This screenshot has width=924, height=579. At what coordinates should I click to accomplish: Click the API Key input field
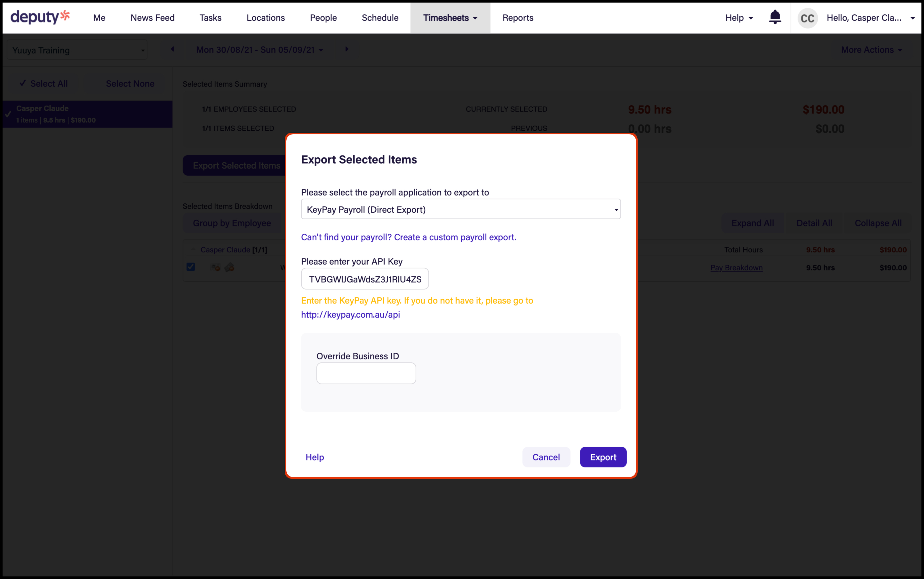tap(364, 279)
